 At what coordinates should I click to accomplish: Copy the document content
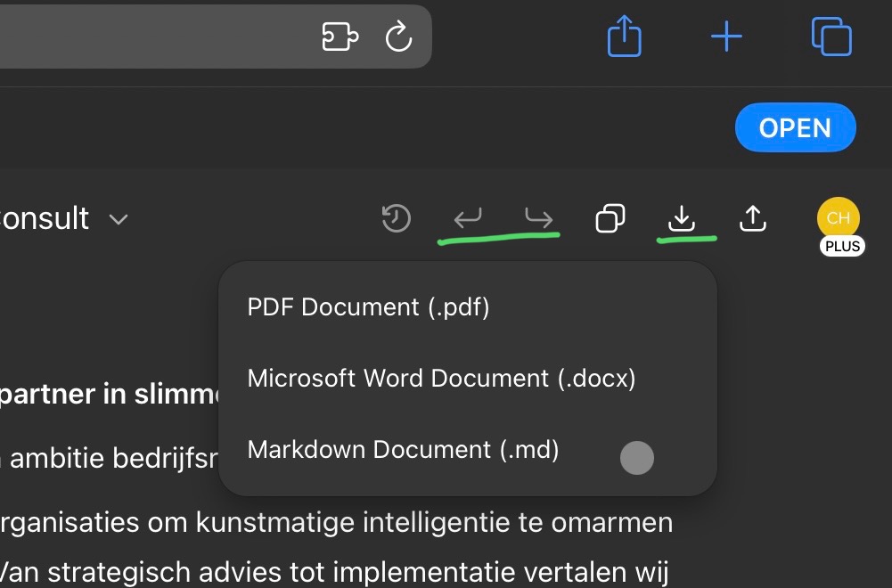(610, 218)
